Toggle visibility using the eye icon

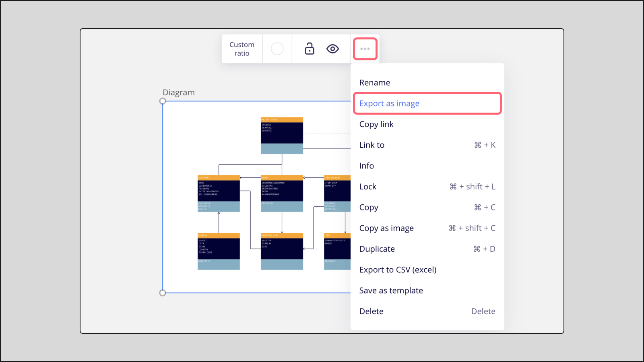tap(332, 49)
